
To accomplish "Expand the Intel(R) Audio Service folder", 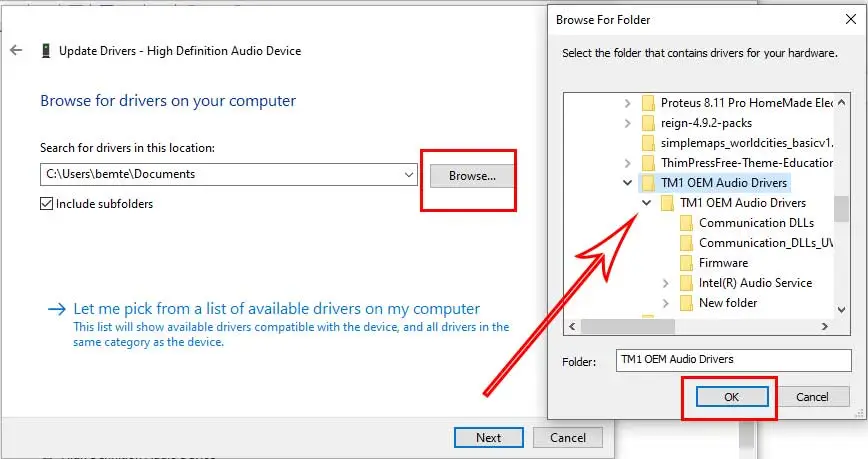I will [666, 283].
